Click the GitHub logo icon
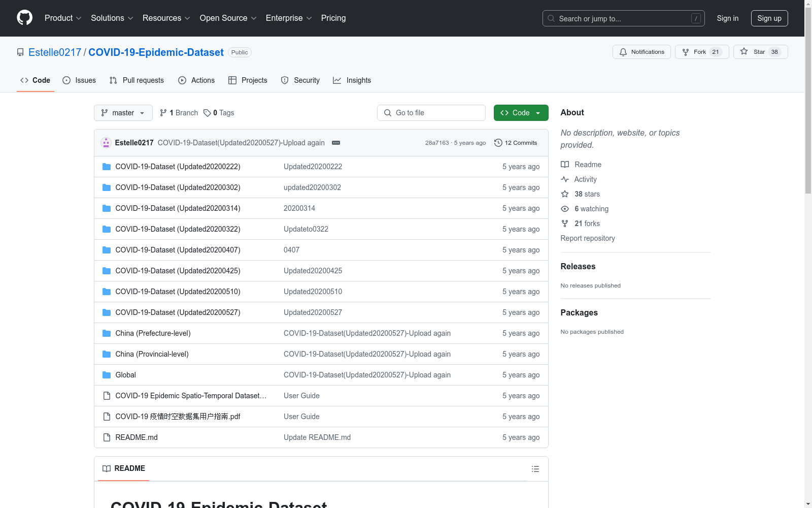 [24, 18]
